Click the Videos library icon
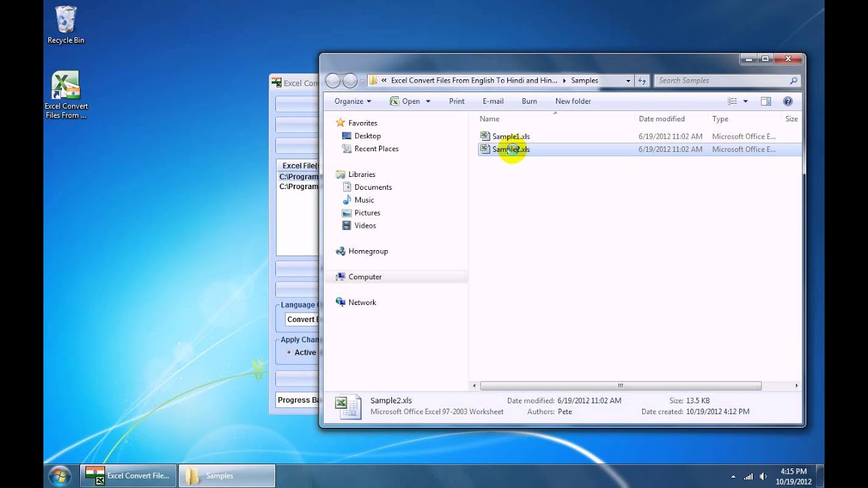The image size is (868, 488). [347, 226]
